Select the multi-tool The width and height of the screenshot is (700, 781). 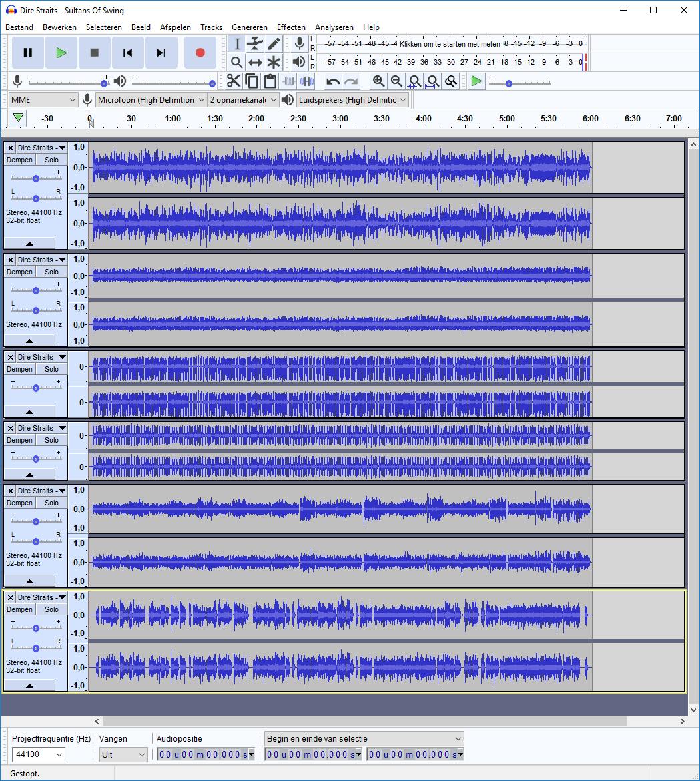coord(274,62)
